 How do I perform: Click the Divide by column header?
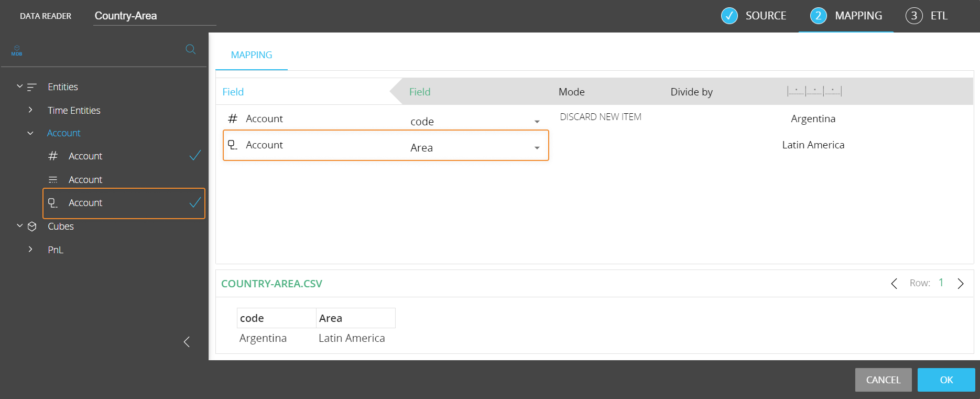pyautogui.click(x=692, y=92)
